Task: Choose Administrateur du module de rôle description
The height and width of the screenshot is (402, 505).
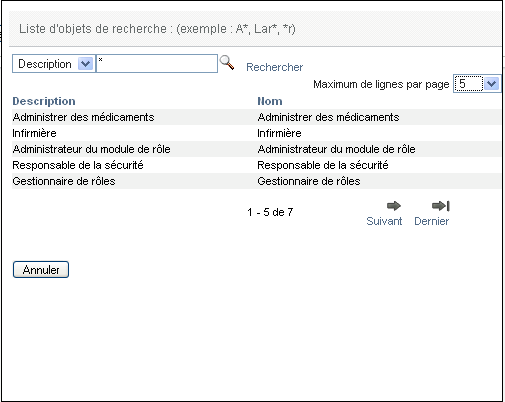Action: point(91,149)
